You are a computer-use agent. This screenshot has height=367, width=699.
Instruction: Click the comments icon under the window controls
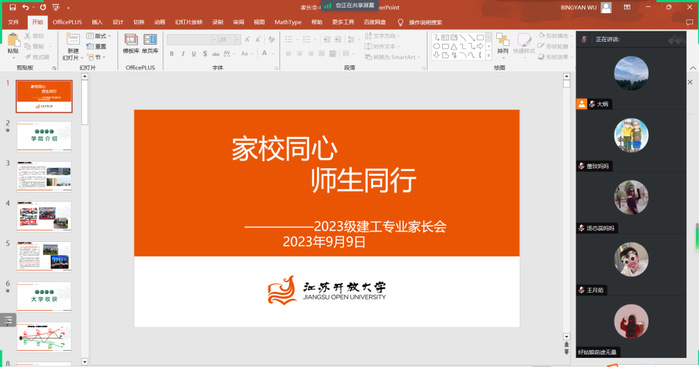click(x=690, y=22)
